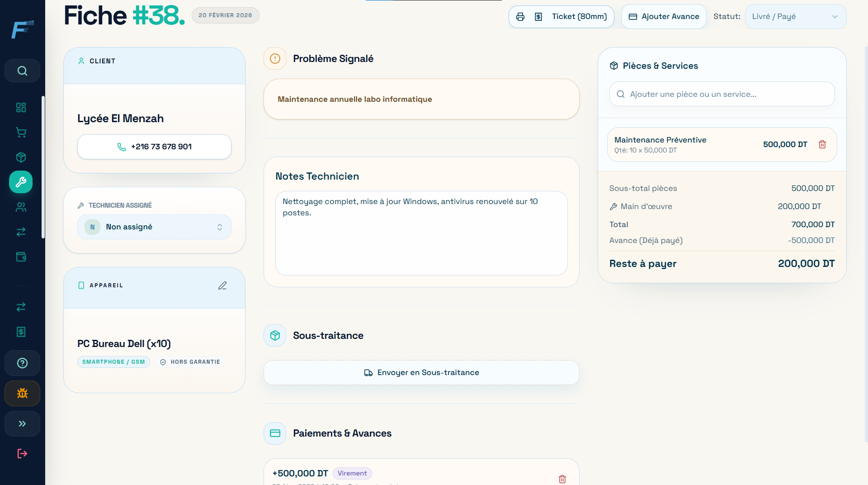Delete the Maintenance Préventive line item
Image resolution: width=868 pixels, height=485 pixels.
pos(822,144)
